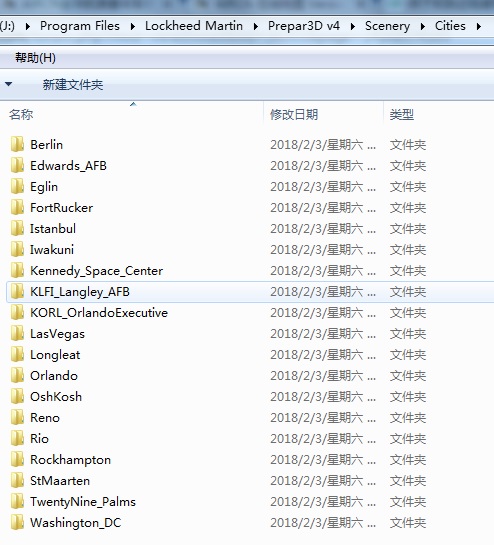The height and width of the screenshot is (545, 494).
Task: Go to Lockheed Martin in address bar
Action: (194, 26)
